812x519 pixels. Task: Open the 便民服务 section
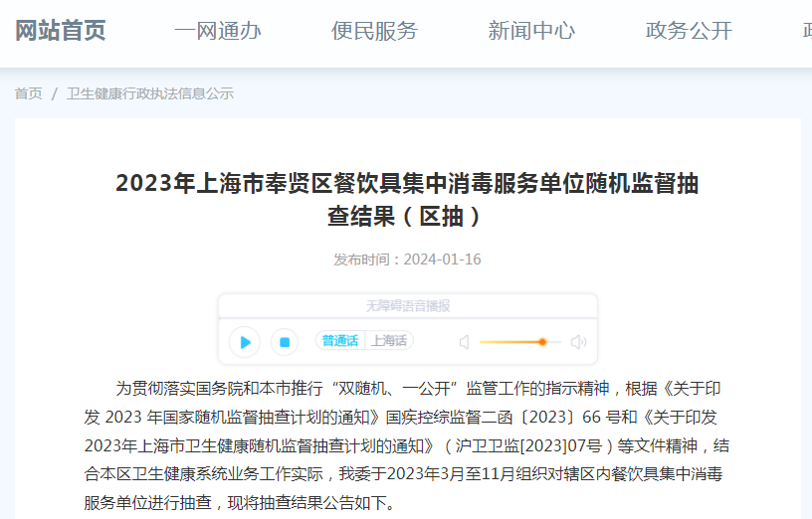[x=374, y=31]
